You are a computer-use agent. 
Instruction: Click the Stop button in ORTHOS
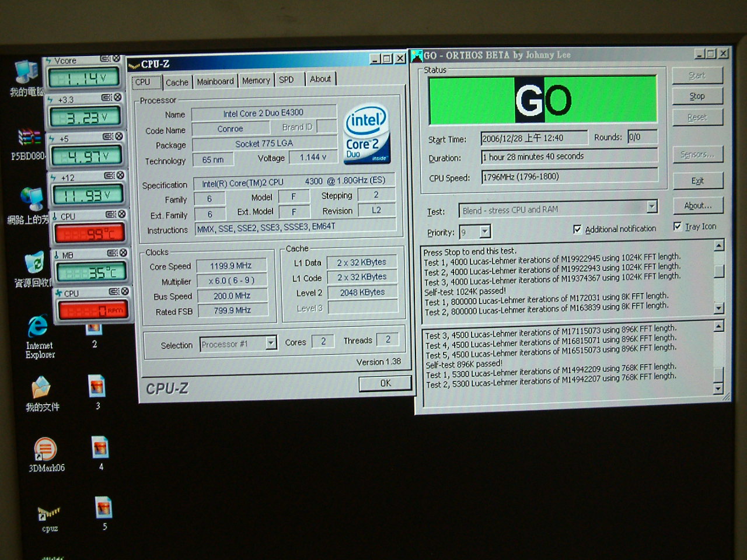(697, 96)
